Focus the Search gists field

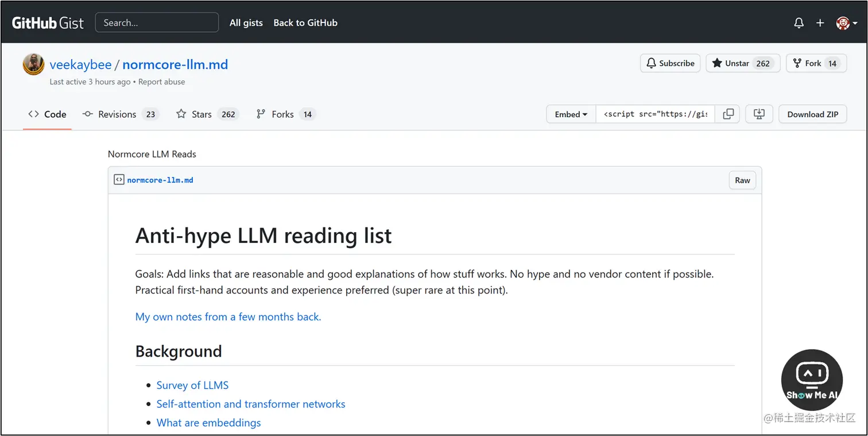point(157,23)
